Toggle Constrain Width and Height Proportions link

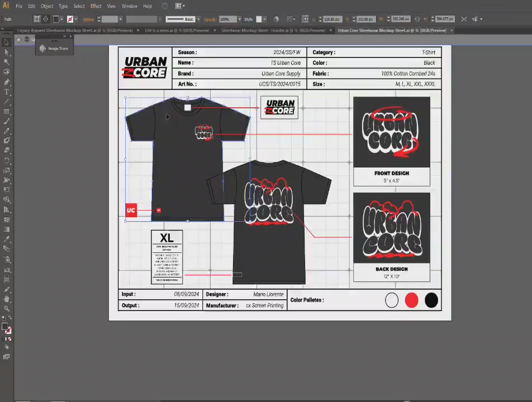pyautogui.click(x=416, y=19)
